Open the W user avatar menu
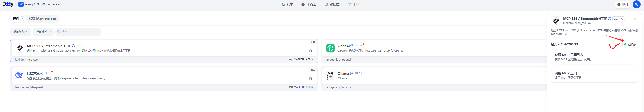This screenshot has width=644, height=112. (637, 4)
